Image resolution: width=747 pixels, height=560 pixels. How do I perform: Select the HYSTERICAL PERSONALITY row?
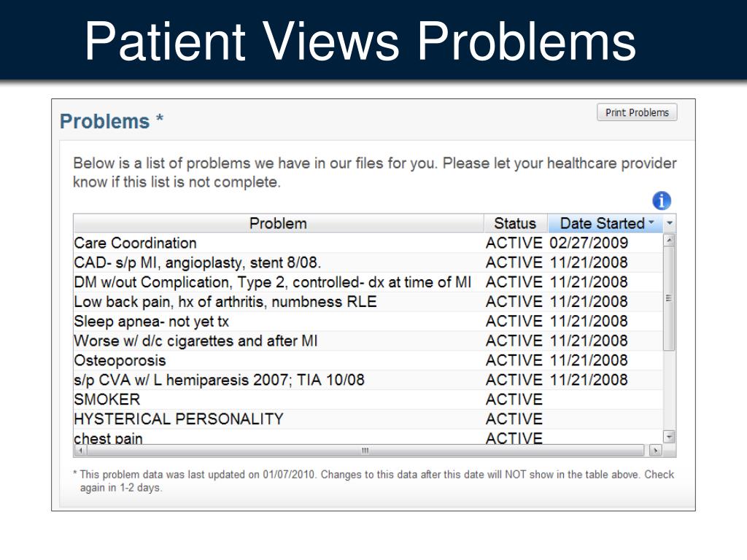point(368,419)
